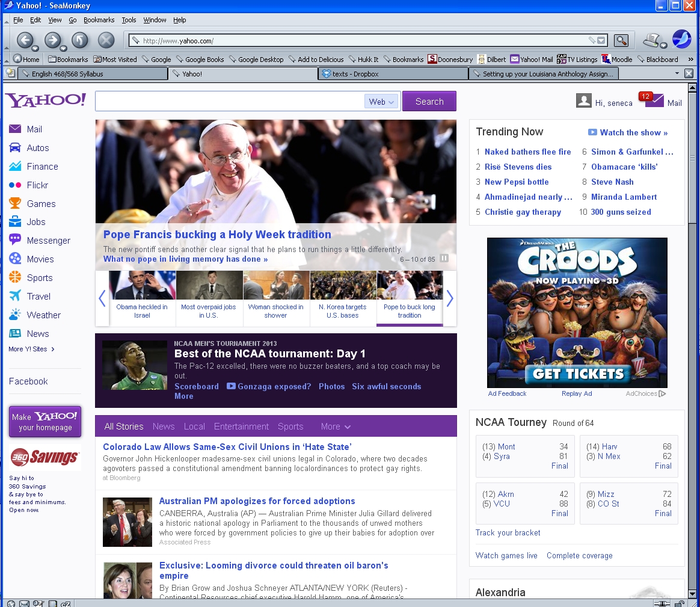Click the Messenger chat bubble icon
The image size is (700, 607).
[15, 241]
